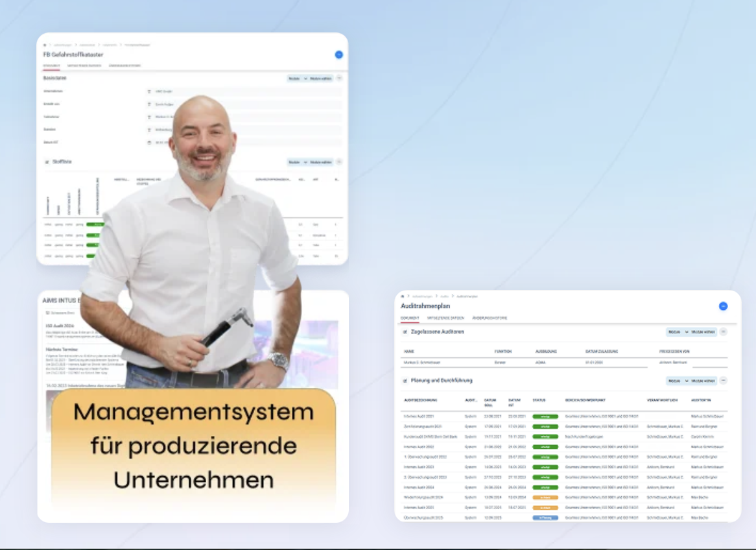Screen dimensions: 756x550
Task: Click field icon in Erstellt von row
Action: (149, 104)
